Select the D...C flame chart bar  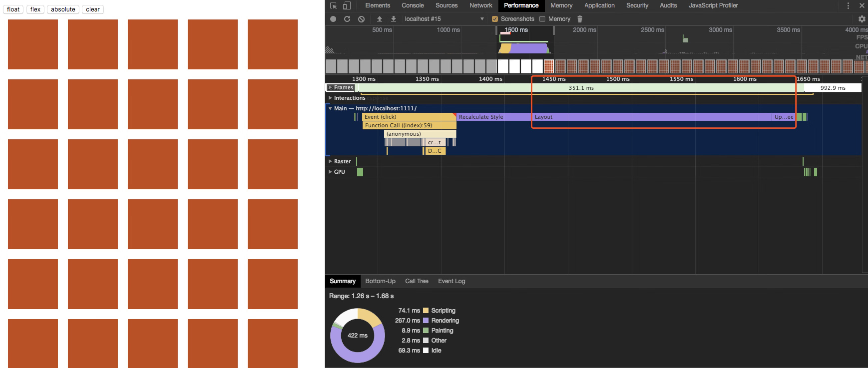click(435, 151)
